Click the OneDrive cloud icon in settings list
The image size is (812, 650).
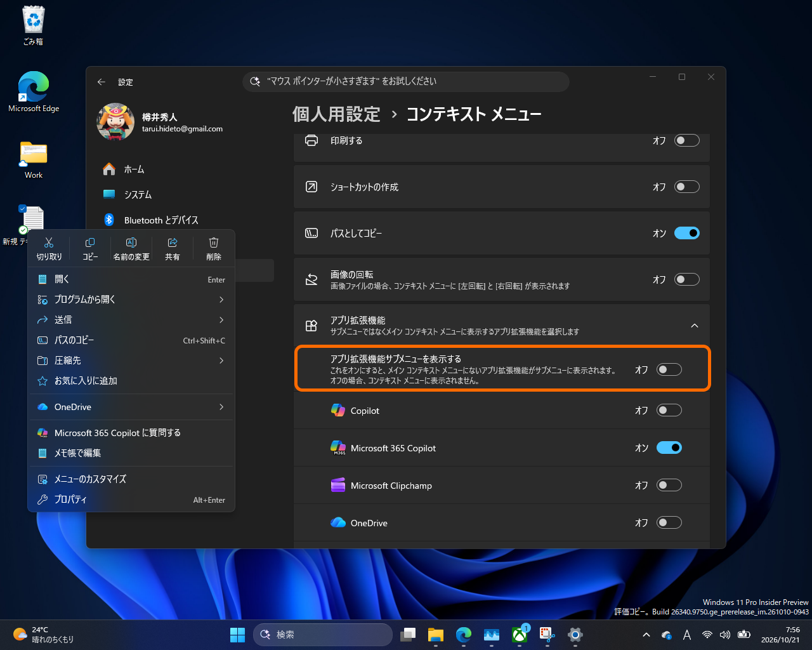(338, 522)
